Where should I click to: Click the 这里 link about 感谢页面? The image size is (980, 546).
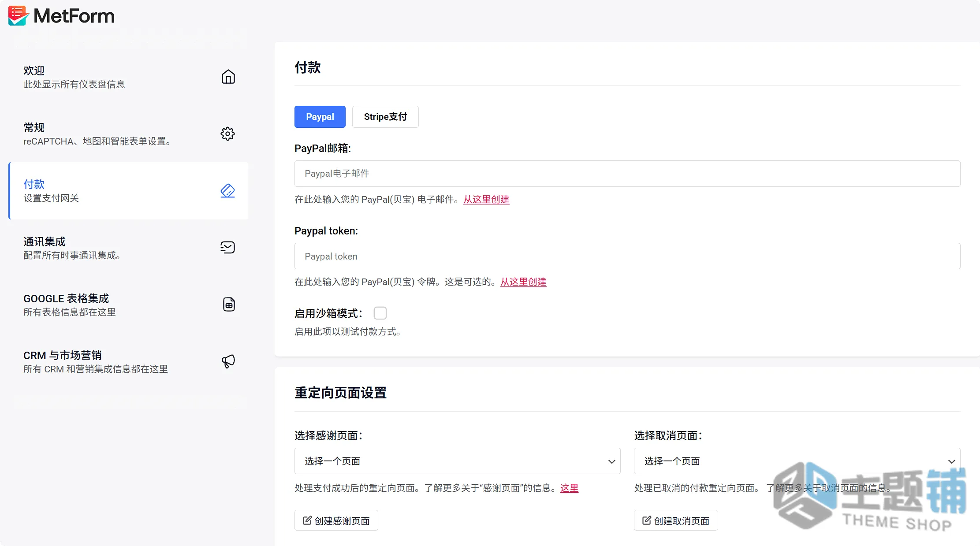569,488
